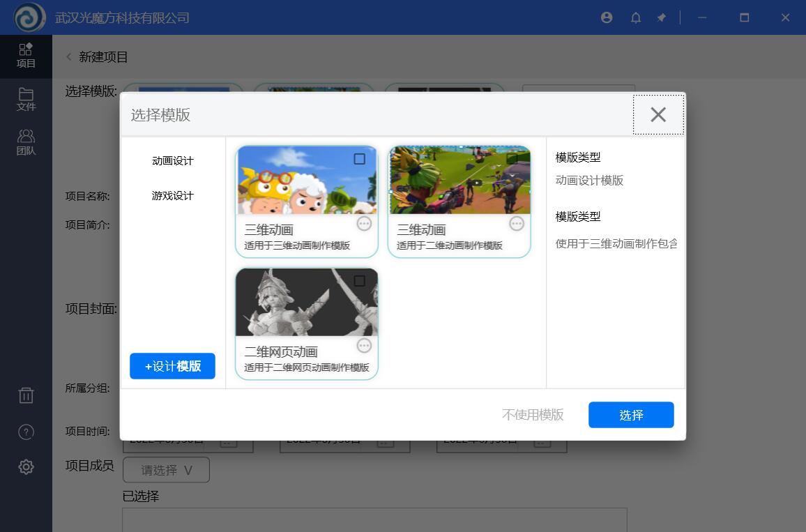Click the 新建项目 page title
Image resolution: width=806 pixels, height=532 pixels.
(103, 56)
